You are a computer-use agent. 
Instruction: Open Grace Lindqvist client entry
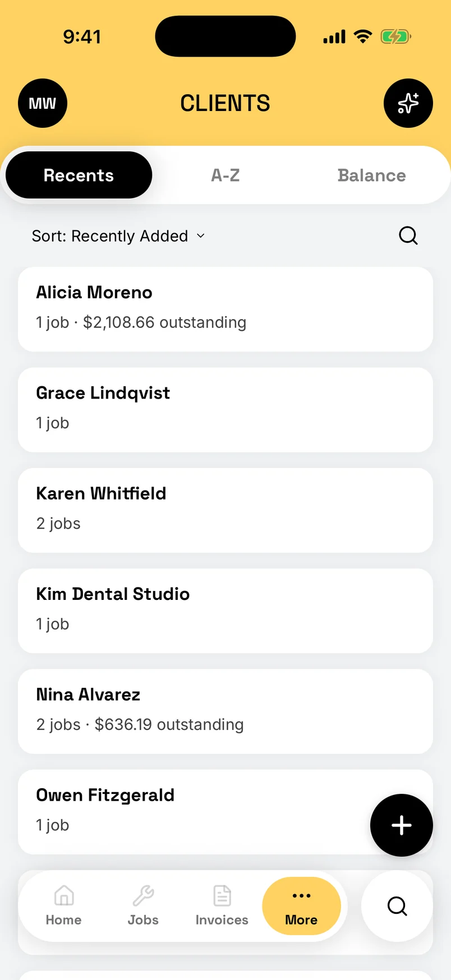(x=225, y=410)
